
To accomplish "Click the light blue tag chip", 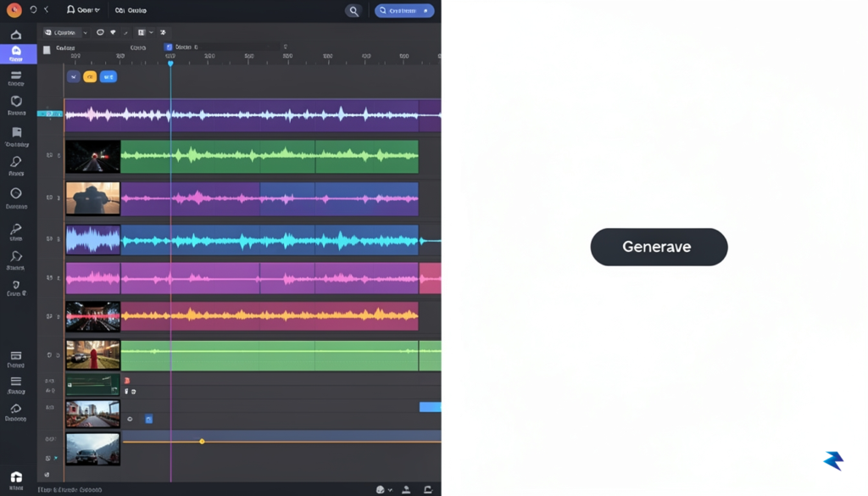I will 108,77.
